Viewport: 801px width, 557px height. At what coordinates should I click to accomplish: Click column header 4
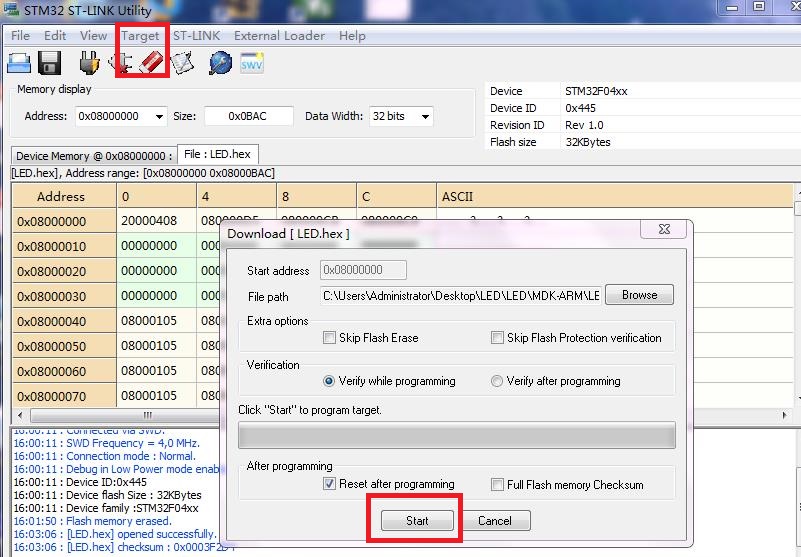click(237, 197)
